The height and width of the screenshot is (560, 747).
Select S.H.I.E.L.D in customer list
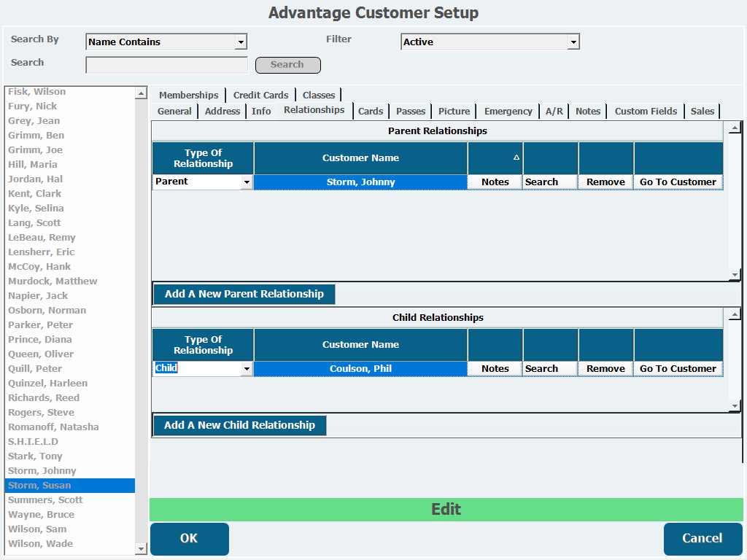70,441
